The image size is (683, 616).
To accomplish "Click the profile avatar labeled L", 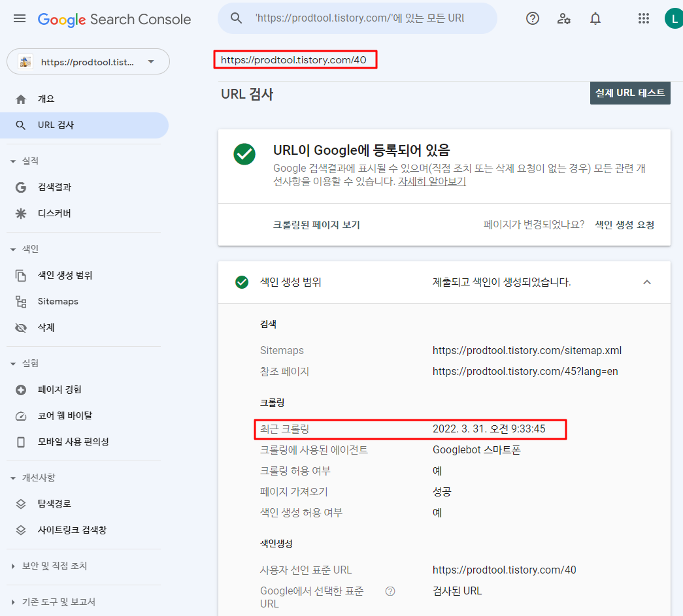I will pyautogui.click(x=674, y=18).
